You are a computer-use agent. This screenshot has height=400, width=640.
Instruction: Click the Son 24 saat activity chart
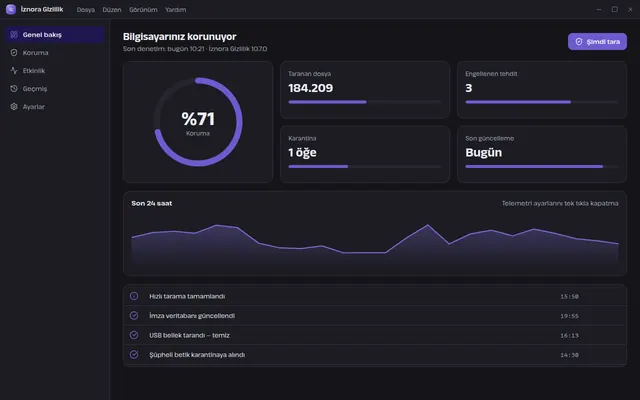375,244
